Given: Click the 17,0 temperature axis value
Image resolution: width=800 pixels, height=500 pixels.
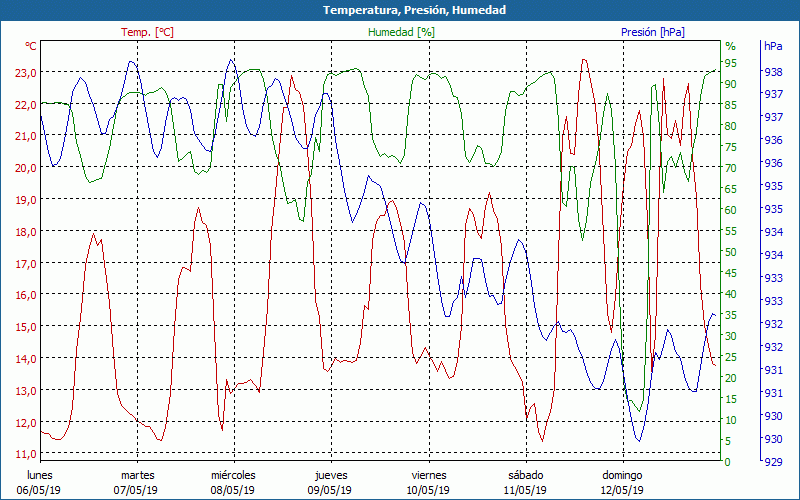Looking at the screenshot, I should [26, 264].
